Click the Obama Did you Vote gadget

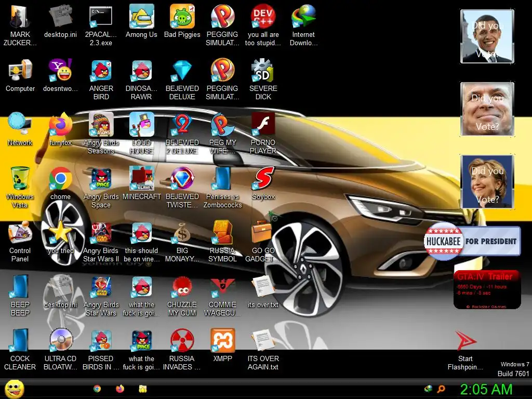(x=487, y=36)
